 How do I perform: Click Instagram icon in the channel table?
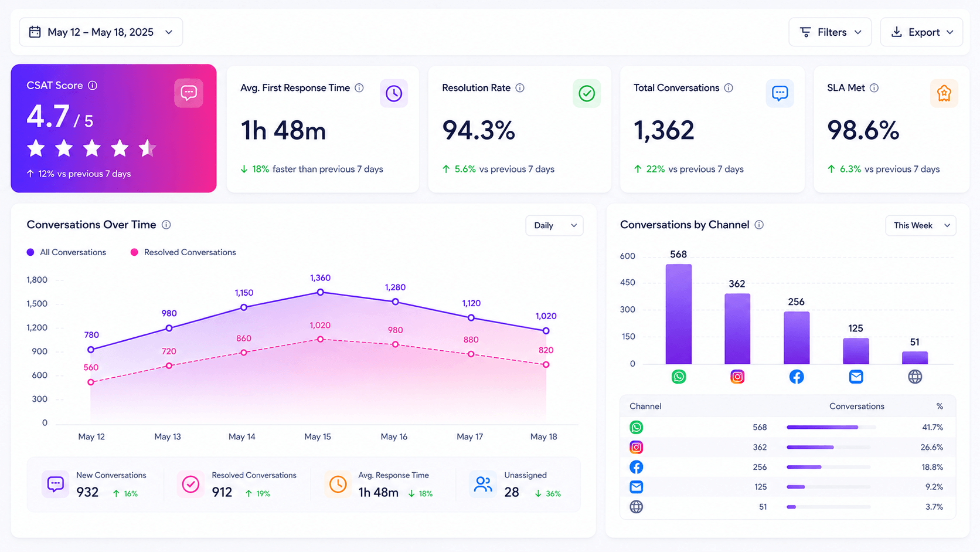(x=636, y=447)
